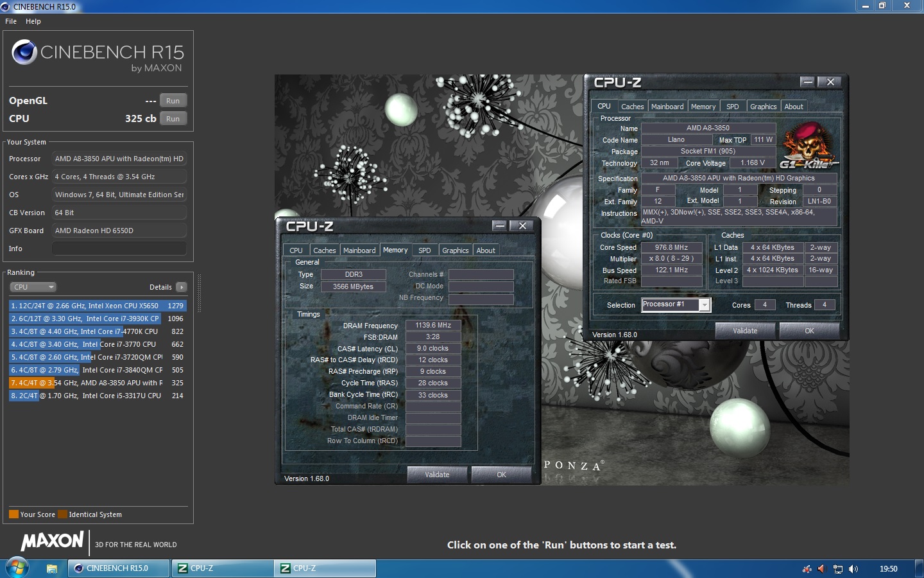
Task: Open the SPD tab in the Processor CPU-Z window
Action: [x=733, y=107]
